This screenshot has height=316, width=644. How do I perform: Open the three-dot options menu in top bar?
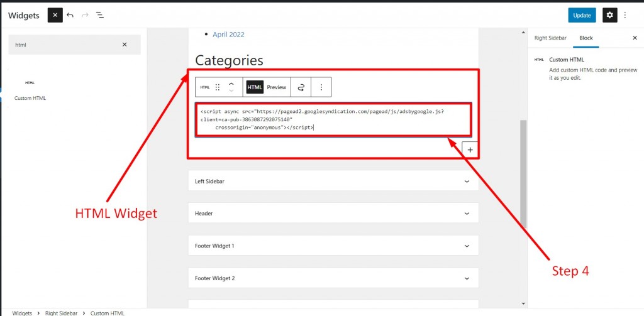click(x=625, y=15)
